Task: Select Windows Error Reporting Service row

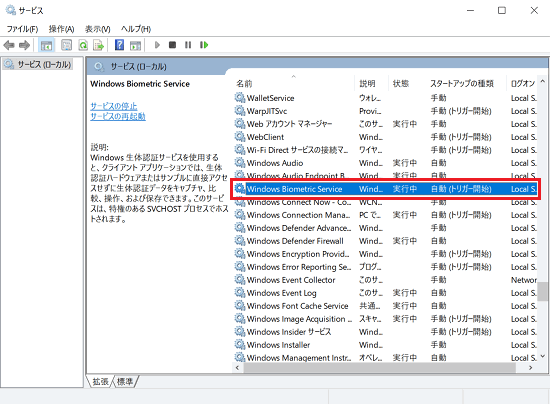Action: [385, 267]
